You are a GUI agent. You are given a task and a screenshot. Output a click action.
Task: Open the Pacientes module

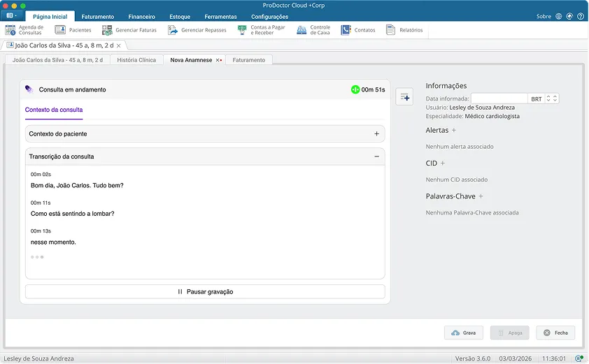(x=73, y=30)
